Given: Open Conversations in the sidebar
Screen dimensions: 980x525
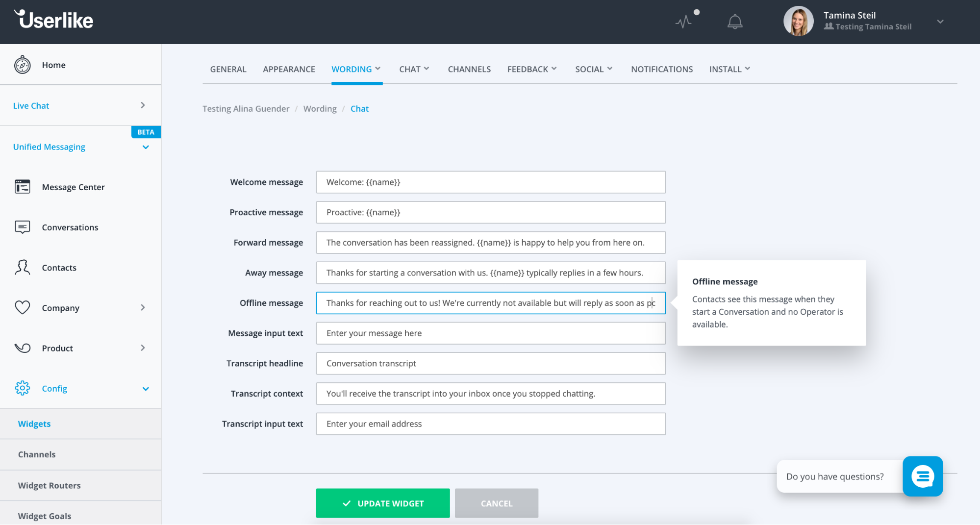Looking at the screenshot, I should click(70, 227).
